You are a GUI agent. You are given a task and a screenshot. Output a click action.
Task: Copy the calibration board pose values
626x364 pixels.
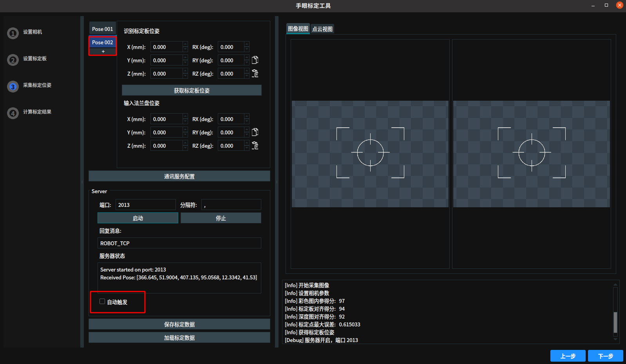tap(255, 60)
